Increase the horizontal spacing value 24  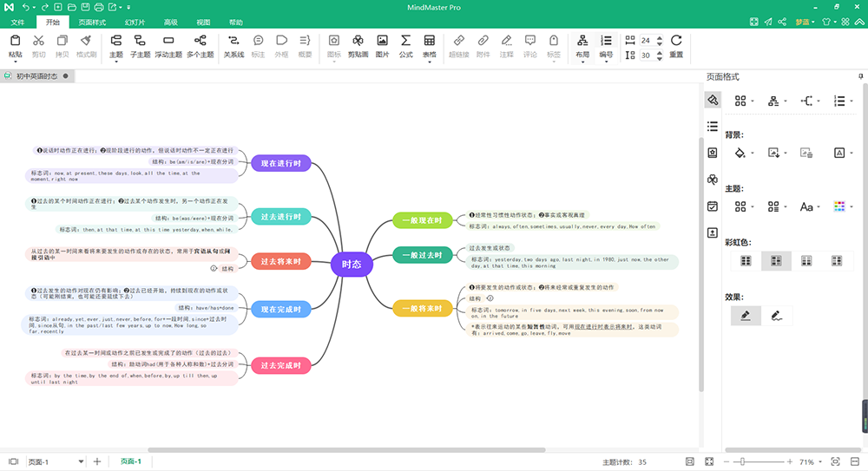(660, 37)
